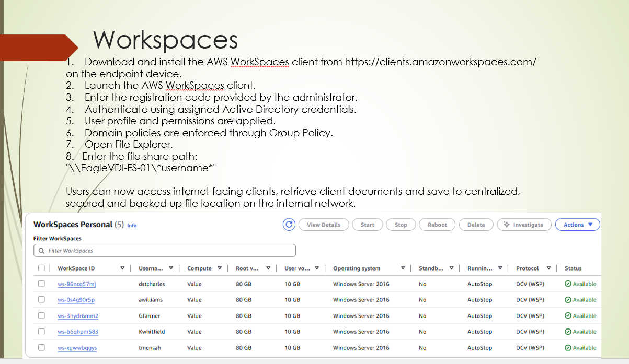The image size is (629, 364).
Task: Click inside the Filter WorkSpaces search field
Action: (x=165, y=251)
